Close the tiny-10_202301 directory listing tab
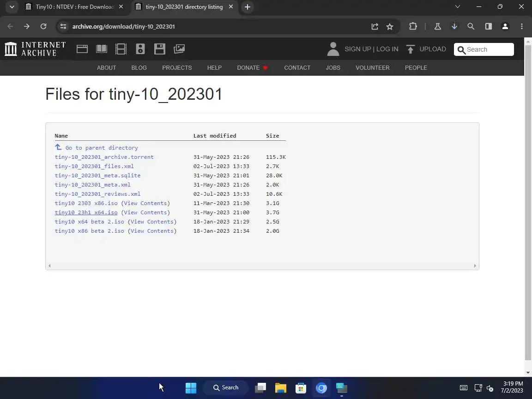 231,7
